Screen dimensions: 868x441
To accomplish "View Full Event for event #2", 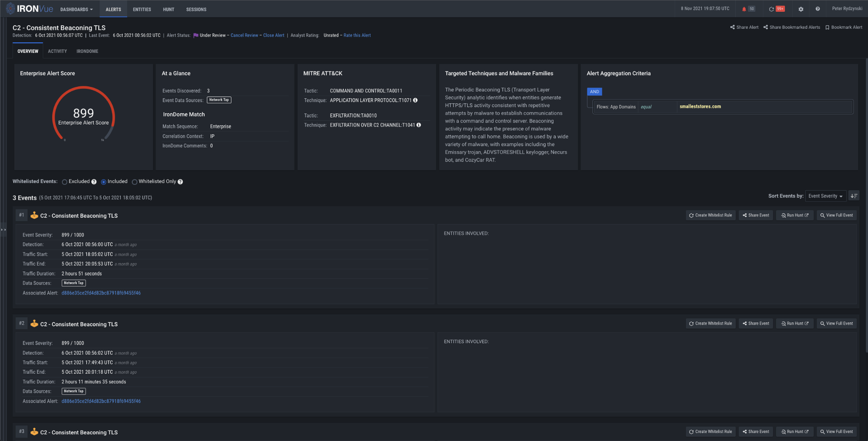I will click(837, 323).
